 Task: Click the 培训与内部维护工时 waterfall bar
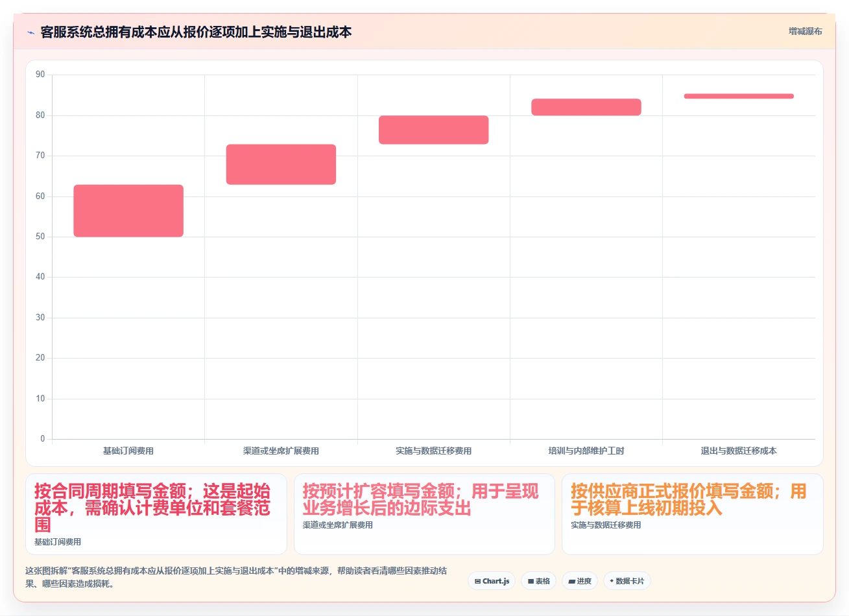586,107
